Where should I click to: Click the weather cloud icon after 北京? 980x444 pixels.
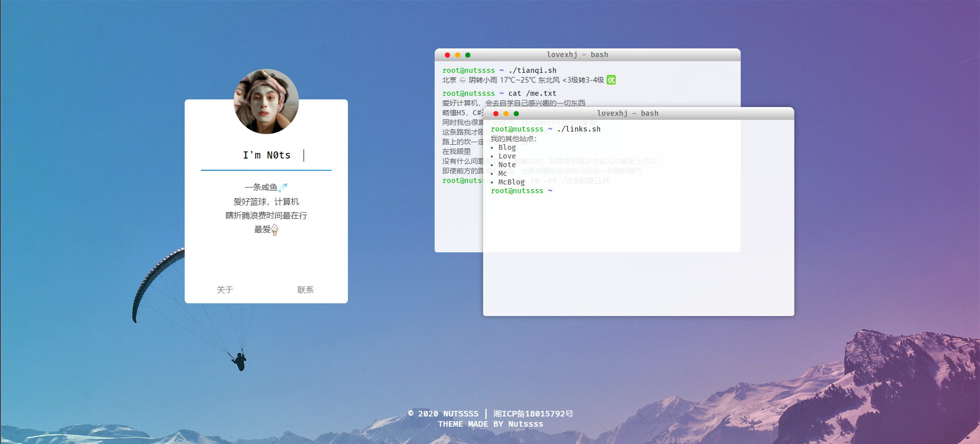[x=463, y=80]
